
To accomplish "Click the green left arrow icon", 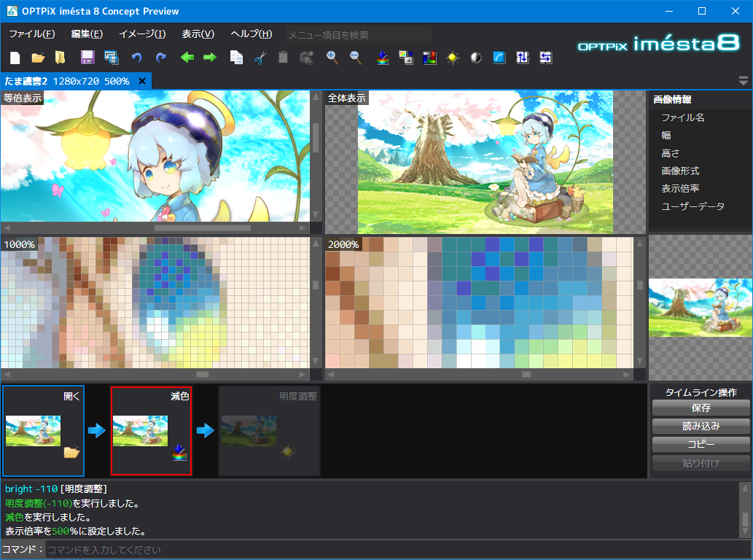I will pos(187,58).
